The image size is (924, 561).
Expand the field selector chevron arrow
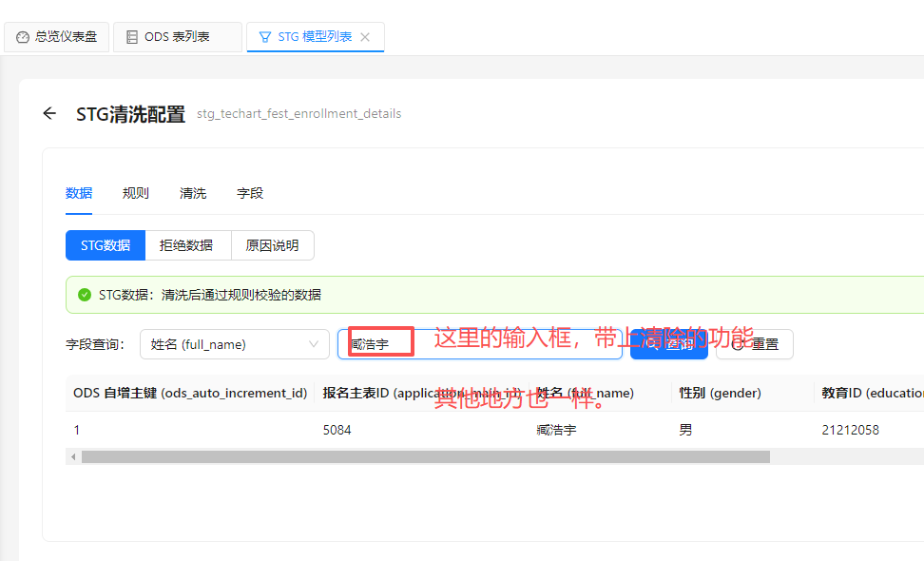point(314,344)
